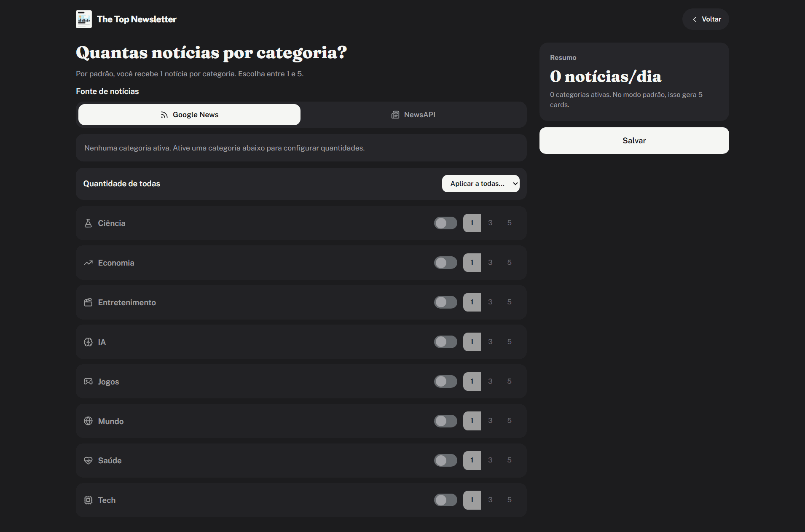Select the Google News source tab
This screenshot has width=805, height=532.
(189, 115)
